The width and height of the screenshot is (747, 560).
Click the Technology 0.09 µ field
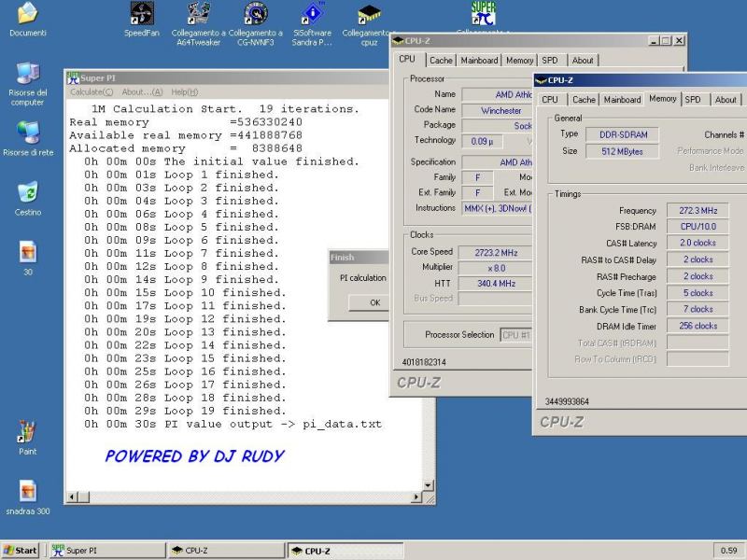(482, 142)
